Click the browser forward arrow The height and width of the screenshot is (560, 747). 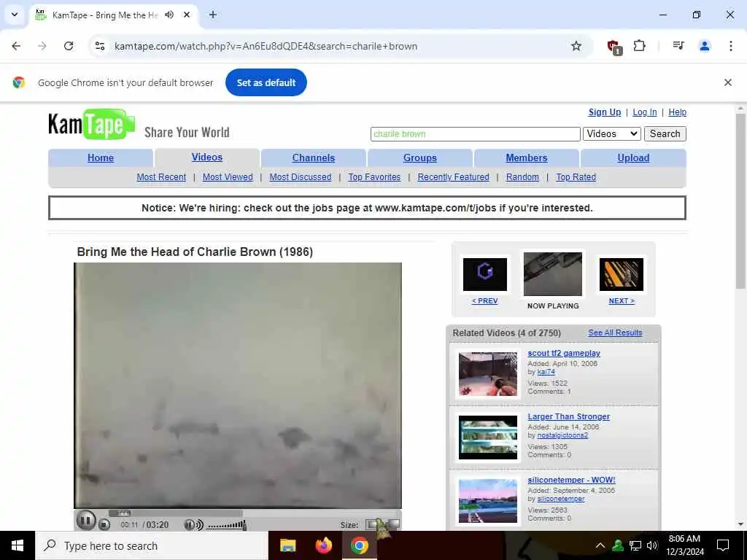(42, 46)
